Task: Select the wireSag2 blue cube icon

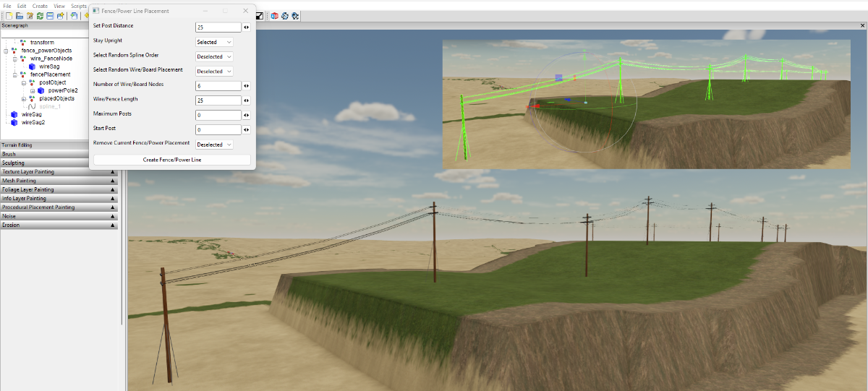Action: (x=15, y=122)
